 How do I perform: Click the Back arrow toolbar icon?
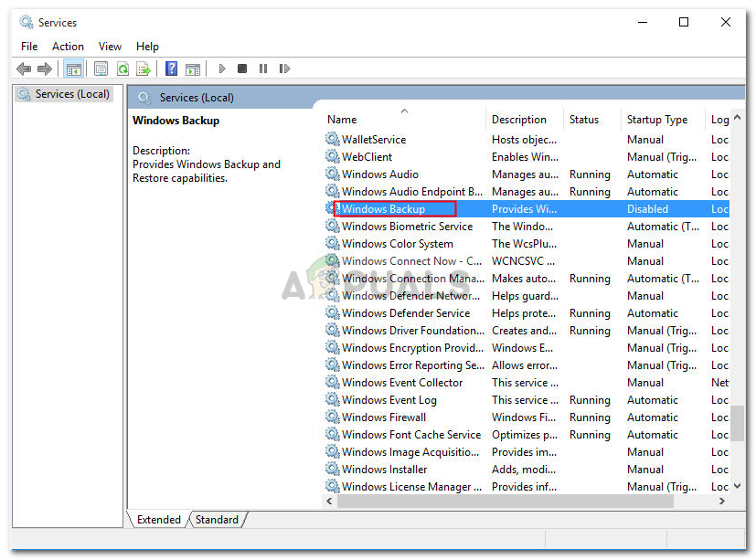[24, 69]
